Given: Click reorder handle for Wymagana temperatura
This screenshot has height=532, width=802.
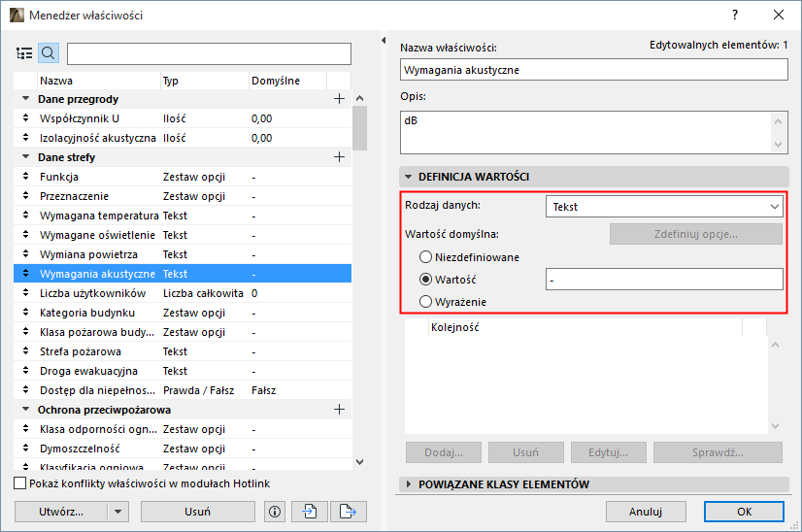Looking at the screenshot, I should click(25, 216).
